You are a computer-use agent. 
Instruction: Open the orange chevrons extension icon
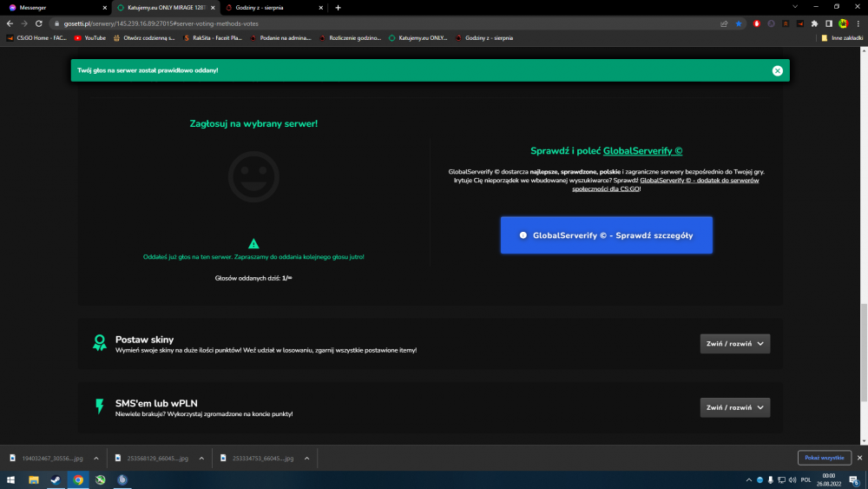pos(786,23)
